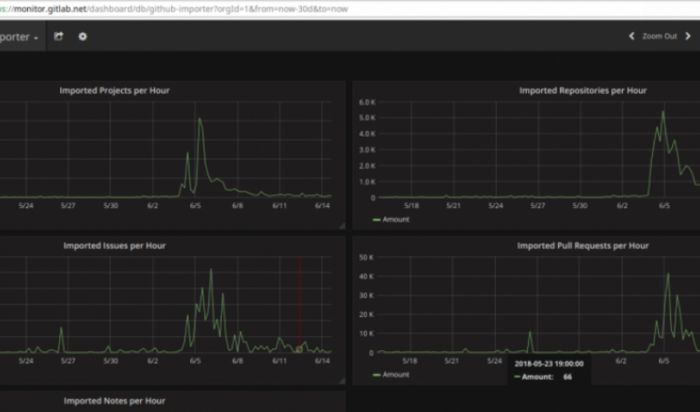Open the dashboard name dropdown
The image size is (700, 412).
pos(20,37)
